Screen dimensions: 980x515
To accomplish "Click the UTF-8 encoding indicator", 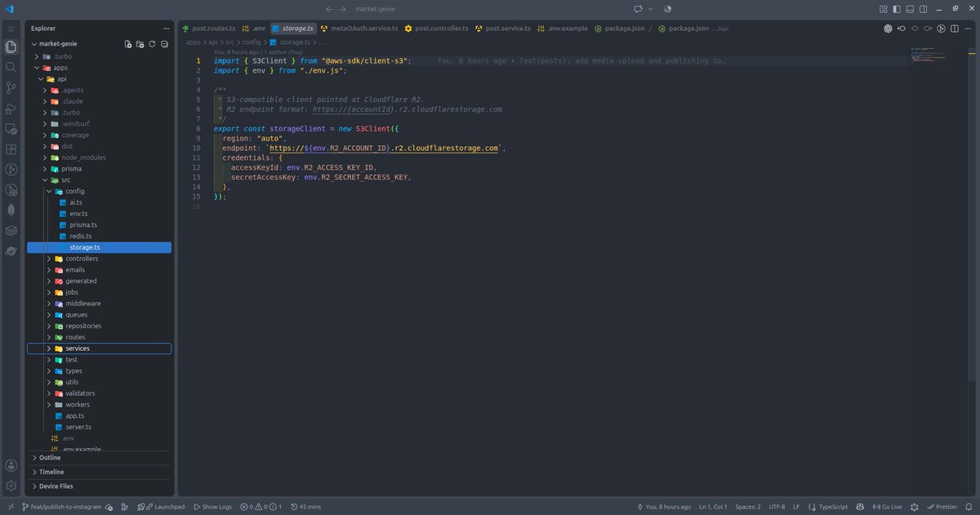I will [777, 507].
